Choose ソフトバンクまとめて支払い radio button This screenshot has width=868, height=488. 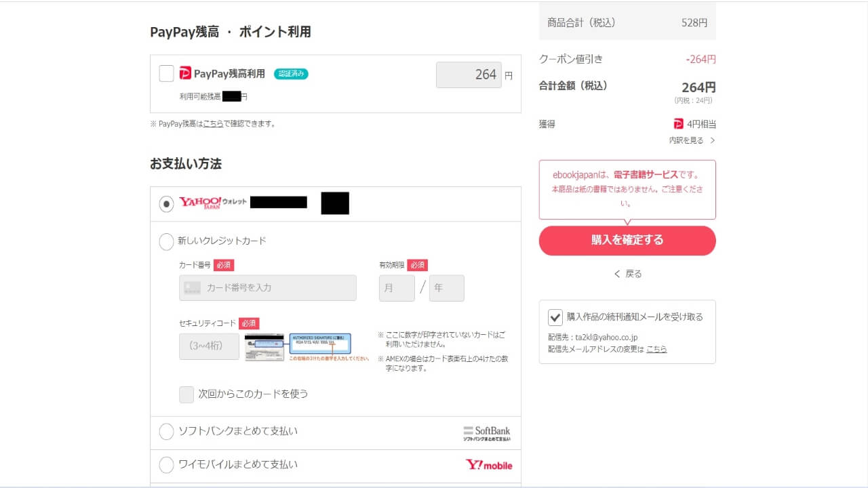pyautogui.click(x=166, y=432)
